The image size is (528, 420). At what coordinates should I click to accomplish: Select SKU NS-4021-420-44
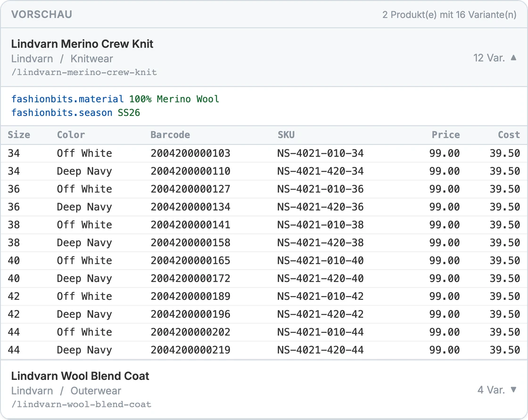[x=321, y=350]
